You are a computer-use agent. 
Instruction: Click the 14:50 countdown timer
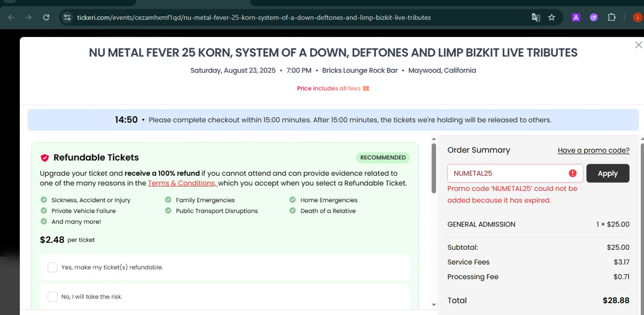(126, 120)
